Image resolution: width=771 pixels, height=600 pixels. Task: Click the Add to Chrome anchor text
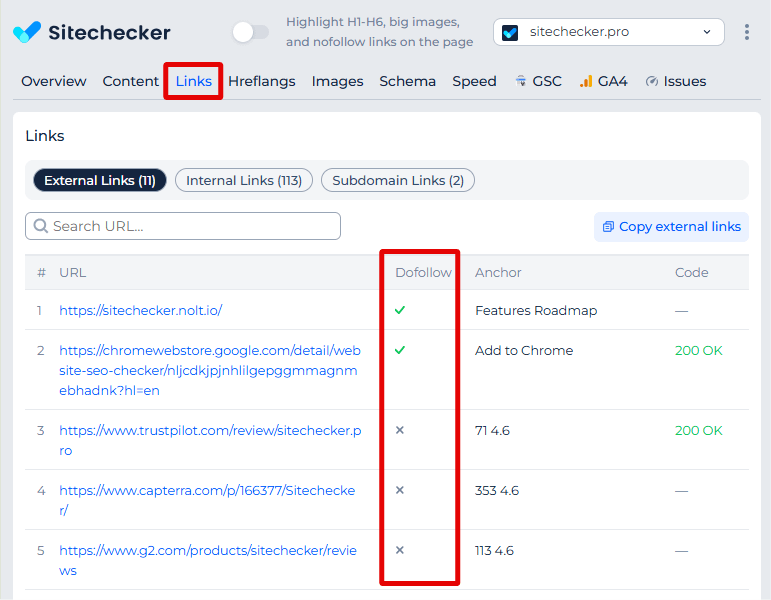point(524,350)
